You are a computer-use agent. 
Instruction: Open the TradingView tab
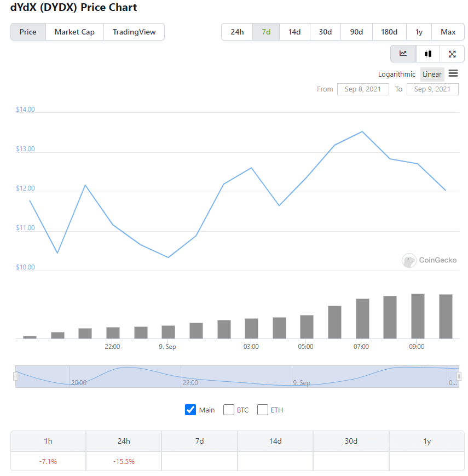pos(134,32)
